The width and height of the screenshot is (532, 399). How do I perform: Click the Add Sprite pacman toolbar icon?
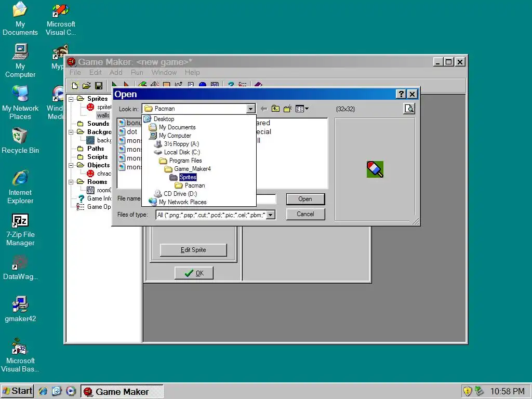coord(143,85)
